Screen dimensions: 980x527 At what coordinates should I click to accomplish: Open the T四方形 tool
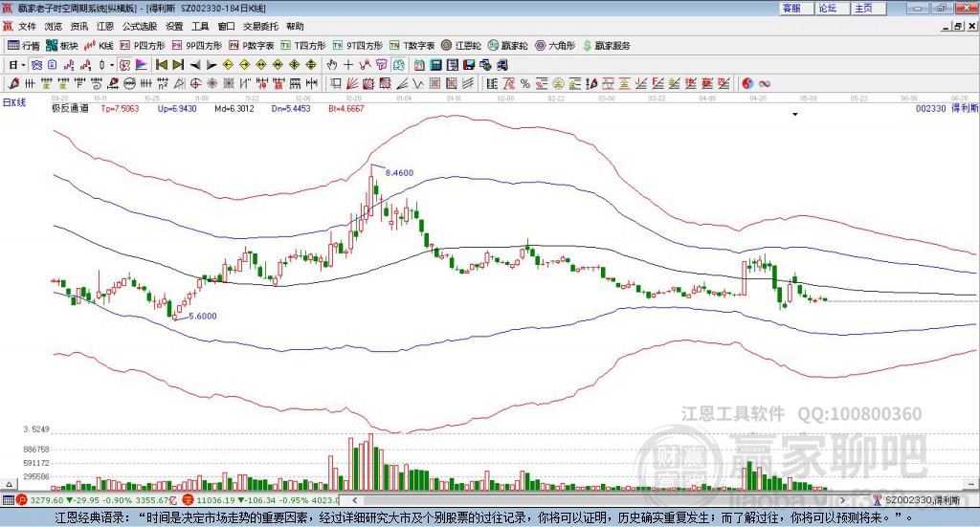pyautogui.click(x=303, y=46)
